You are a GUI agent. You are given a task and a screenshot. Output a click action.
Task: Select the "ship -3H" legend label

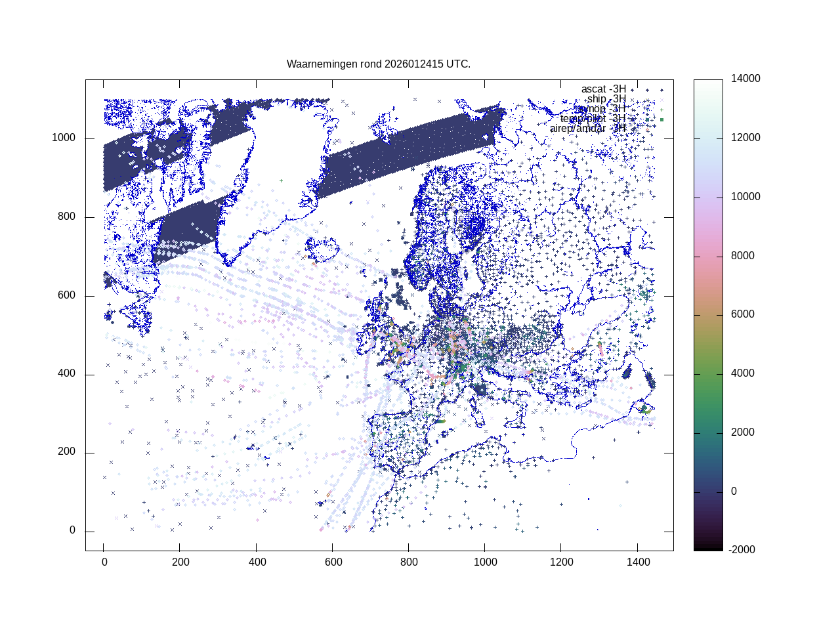click(606, 99)
